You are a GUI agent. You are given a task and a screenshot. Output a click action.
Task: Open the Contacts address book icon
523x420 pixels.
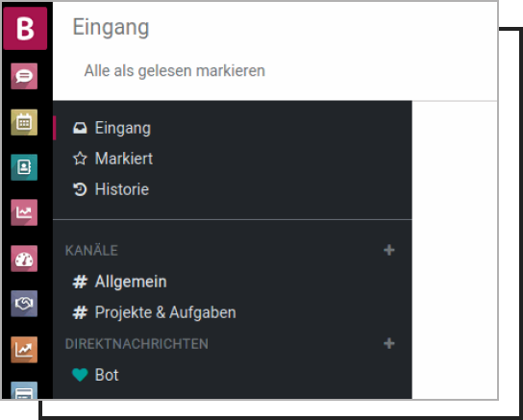click(x=24, y=167)
